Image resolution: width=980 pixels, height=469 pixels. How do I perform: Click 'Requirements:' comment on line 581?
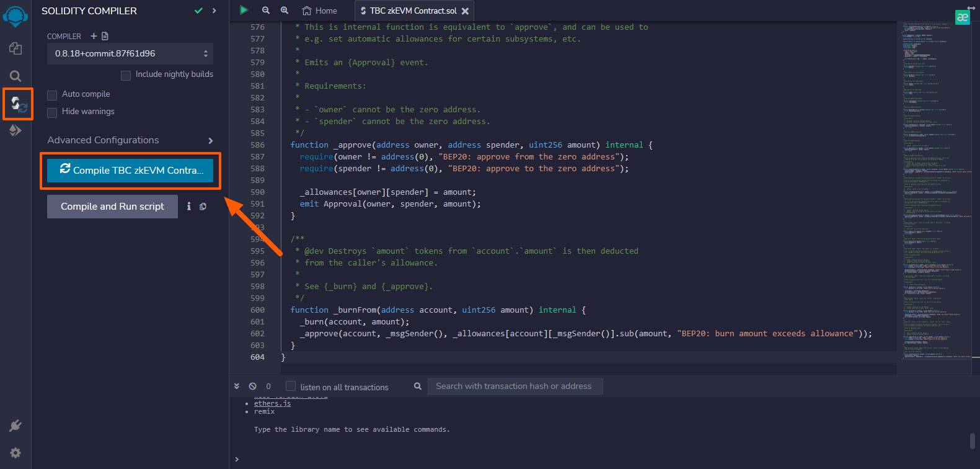coord(335,86)
